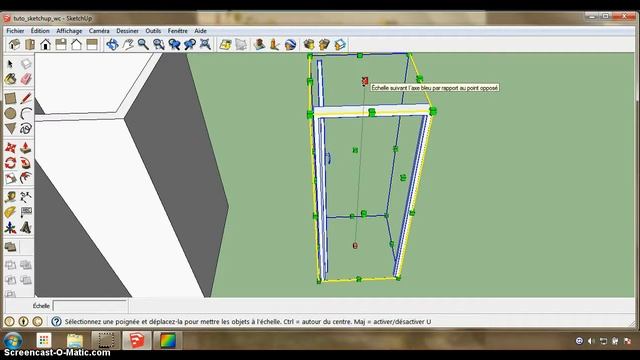Switch to Left standard view
Screen dimensions: 640x360
tap(92, 44)
